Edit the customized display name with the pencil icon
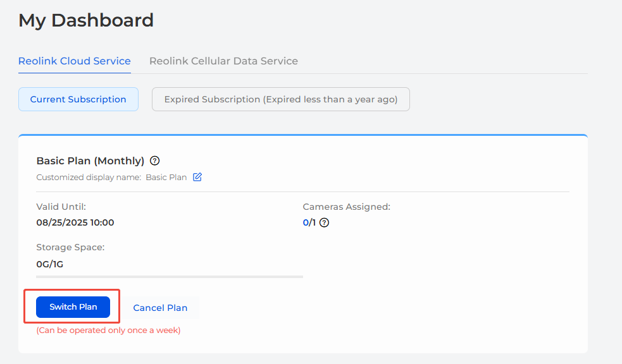The width and height of the screenshot is (622, 364). click(197, 177)
